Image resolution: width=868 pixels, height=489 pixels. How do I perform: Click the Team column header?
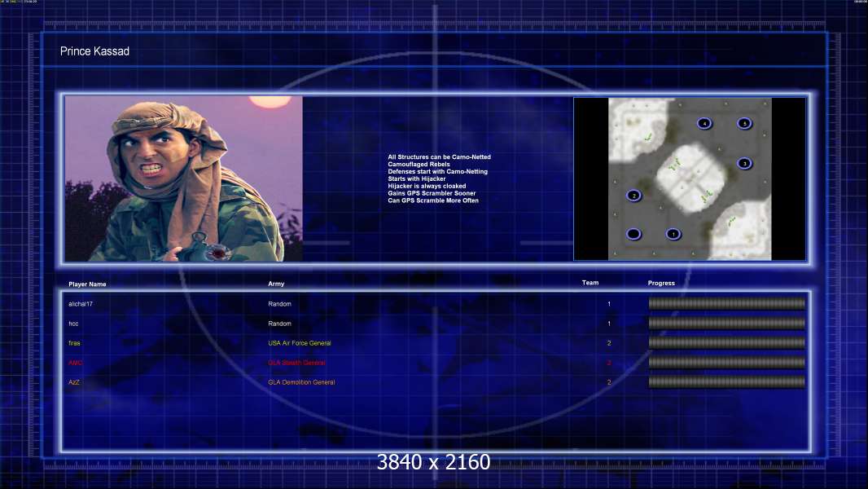590,283
